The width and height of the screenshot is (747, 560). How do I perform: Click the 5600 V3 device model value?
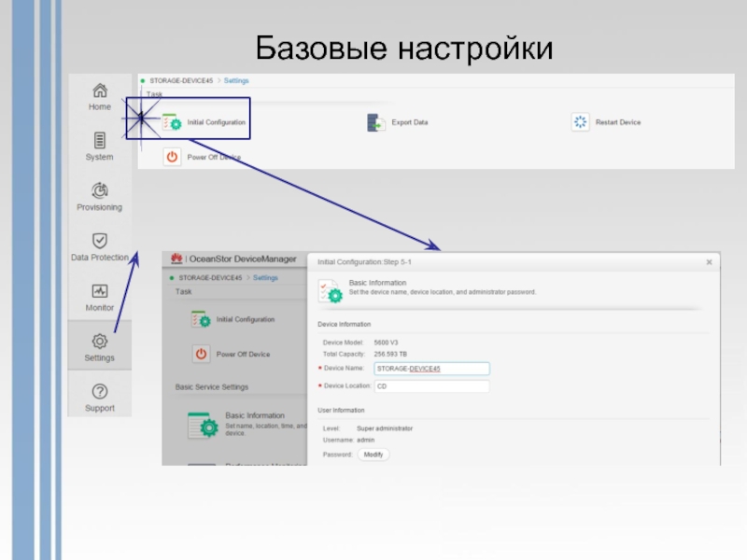pos(386,343)
